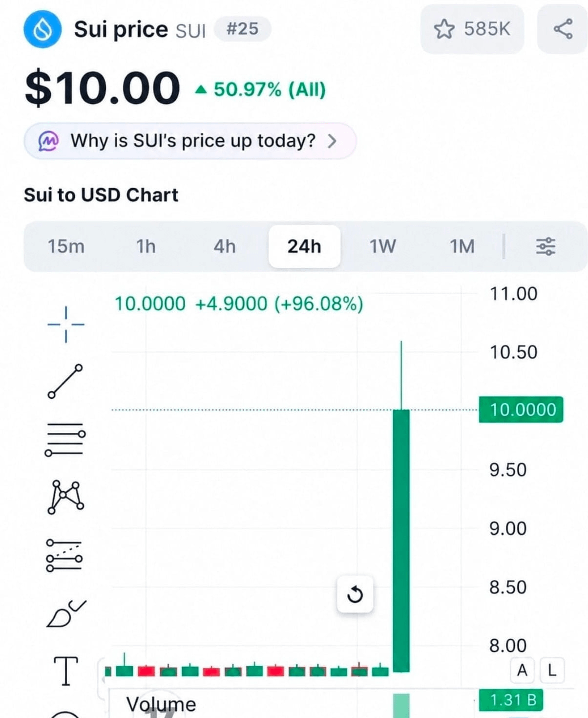This screenshot has width=588, height=718.
Task: Switch to the 1W interval tab
Action: (x=382, y=246)
